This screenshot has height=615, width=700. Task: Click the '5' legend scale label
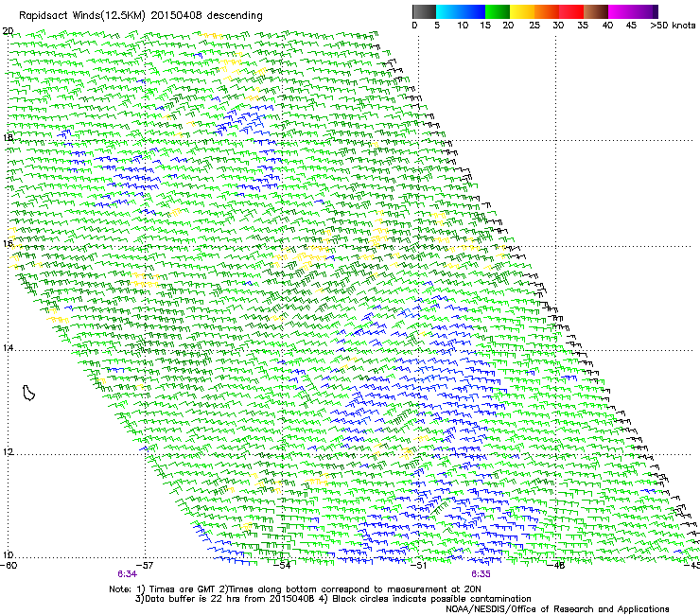437,25
